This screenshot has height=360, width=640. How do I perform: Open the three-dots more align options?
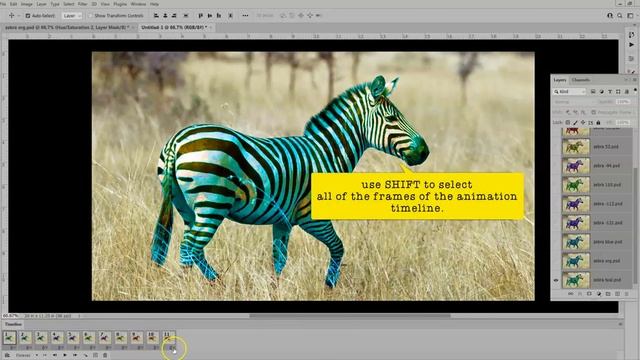point(245,16)
